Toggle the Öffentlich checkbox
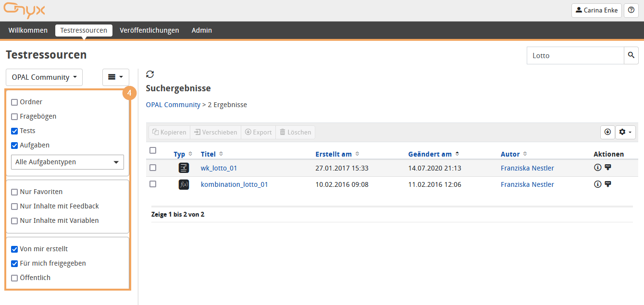Screen dimensions: 644x305 click(14, 278)
